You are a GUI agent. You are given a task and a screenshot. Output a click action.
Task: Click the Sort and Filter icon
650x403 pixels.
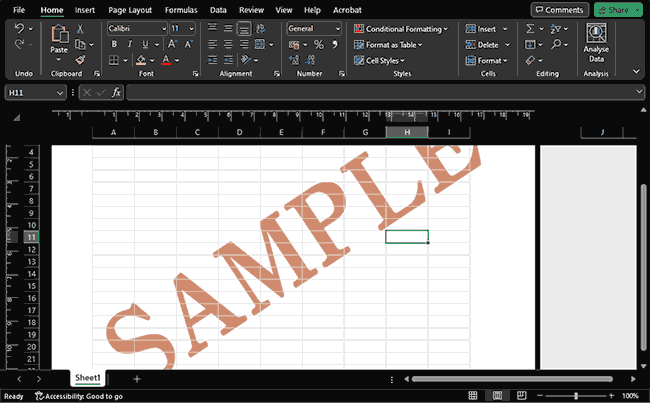555,29
